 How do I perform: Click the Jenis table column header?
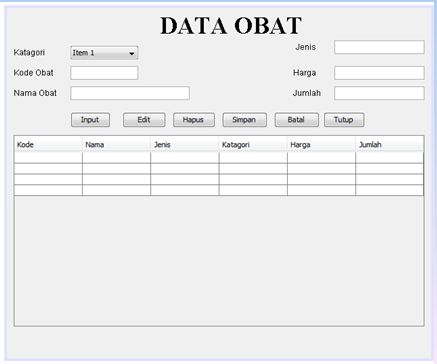[185, 145]
